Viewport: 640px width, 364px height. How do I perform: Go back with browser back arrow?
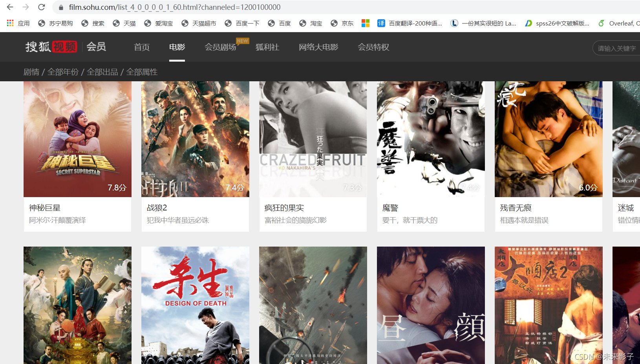10,7
